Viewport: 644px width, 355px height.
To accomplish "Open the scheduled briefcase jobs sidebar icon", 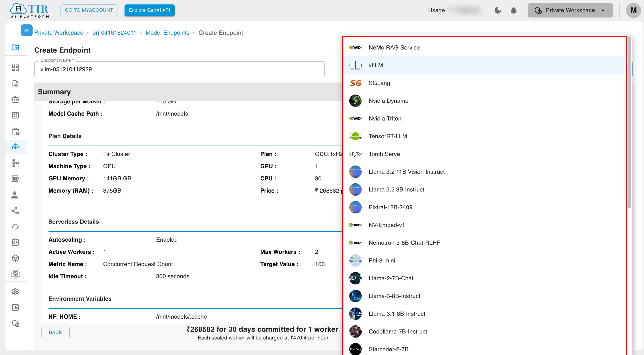I will click(16, 131).
